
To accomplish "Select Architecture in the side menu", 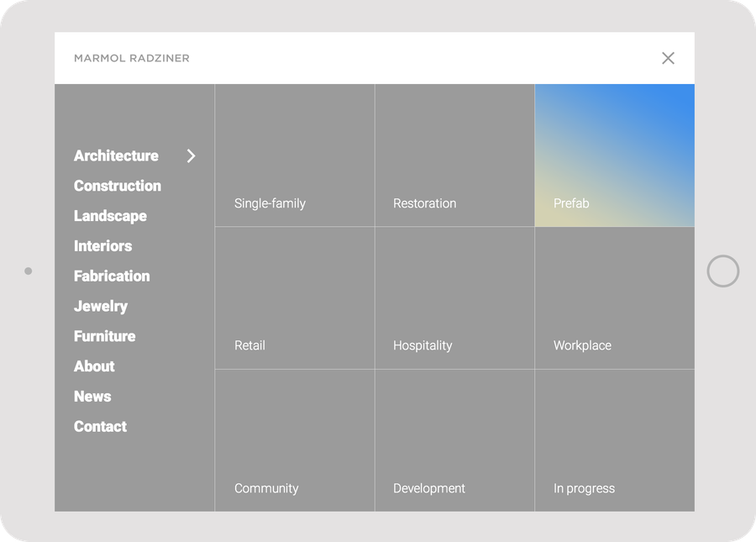I will pos(116,155).
